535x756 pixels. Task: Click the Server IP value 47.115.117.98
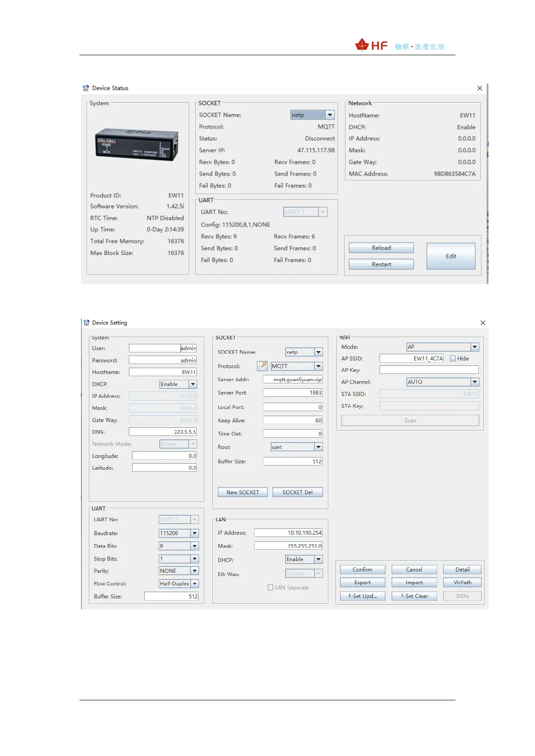click(316, 150)
